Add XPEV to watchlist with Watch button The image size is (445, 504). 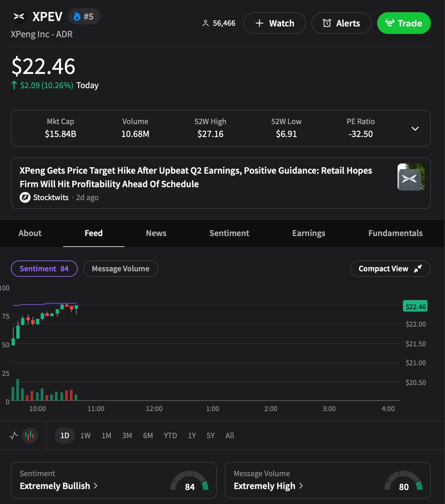point(275,23)
